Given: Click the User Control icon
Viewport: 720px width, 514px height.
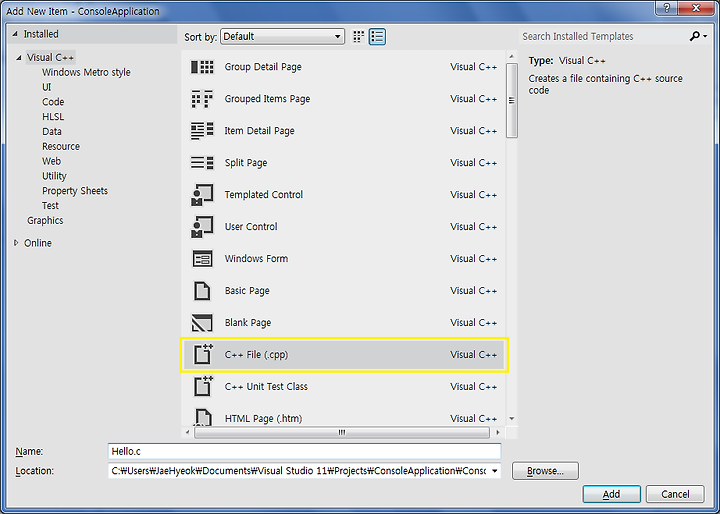Looking at the screenshot, I should pos(202,227).
